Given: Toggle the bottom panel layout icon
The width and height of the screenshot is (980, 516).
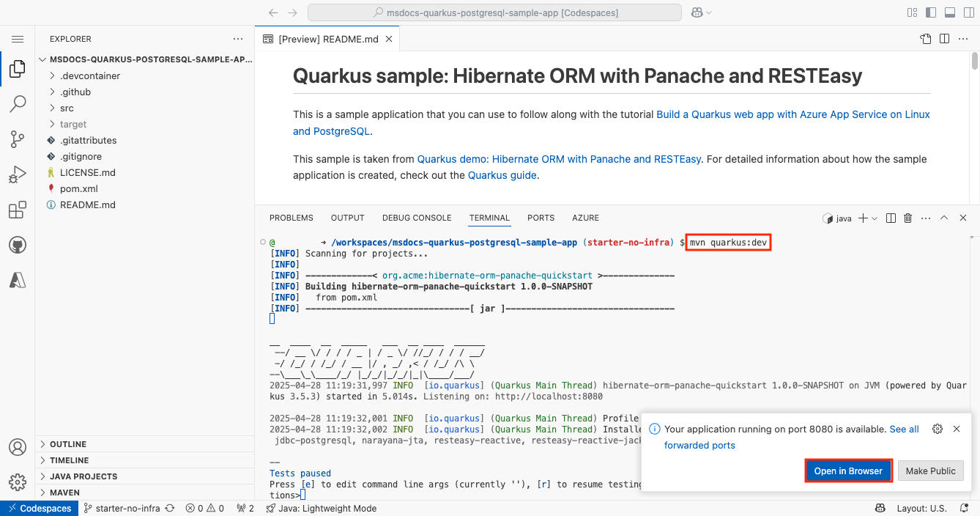Looking at the screenshot, I should 949,12.
